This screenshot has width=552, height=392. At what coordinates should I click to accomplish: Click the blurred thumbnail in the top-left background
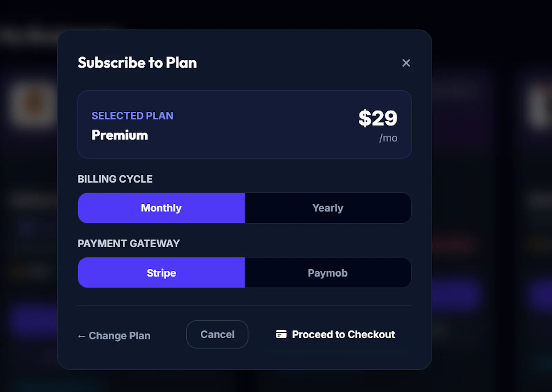33,103
